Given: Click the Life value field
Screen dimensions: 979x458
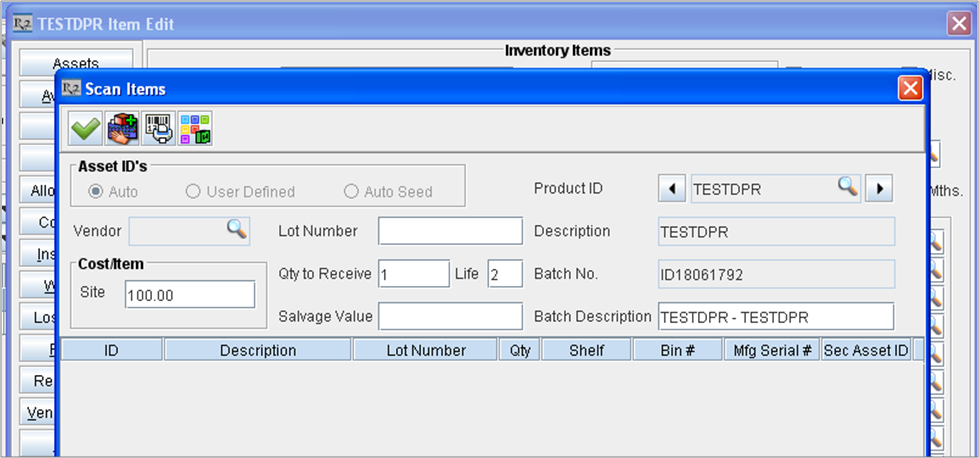Looking at the screenshot, I should [505, 274].
